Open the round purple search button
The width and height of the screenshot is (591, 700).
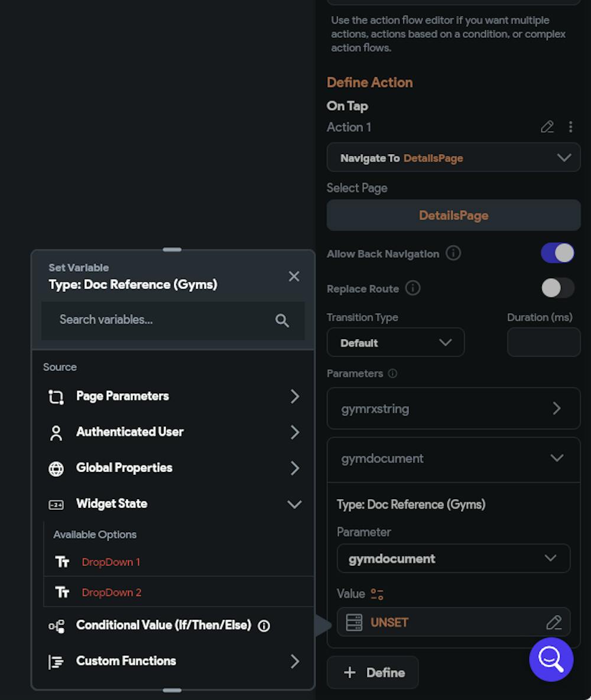click(x=551, y=659)
